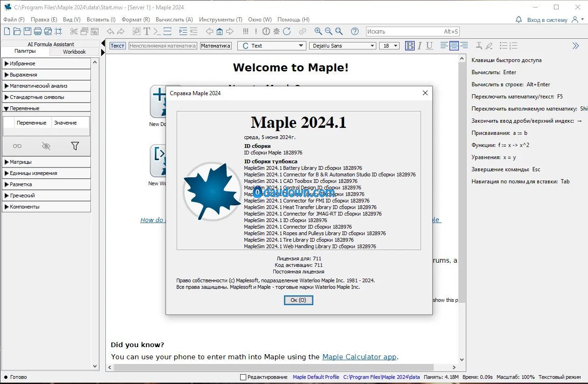Click the Home navigation icon

pos(219,31)
